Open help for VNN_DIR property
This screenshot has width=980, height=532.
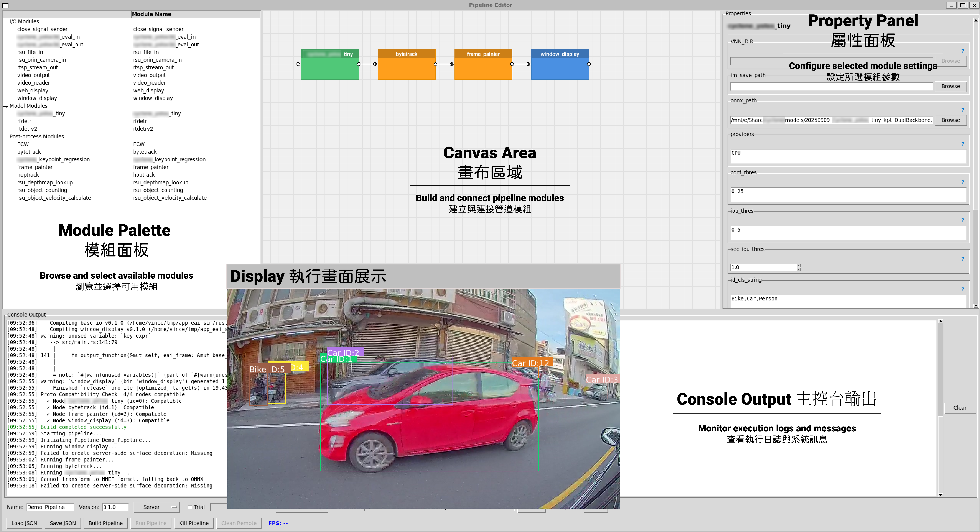tap(963, 51)
